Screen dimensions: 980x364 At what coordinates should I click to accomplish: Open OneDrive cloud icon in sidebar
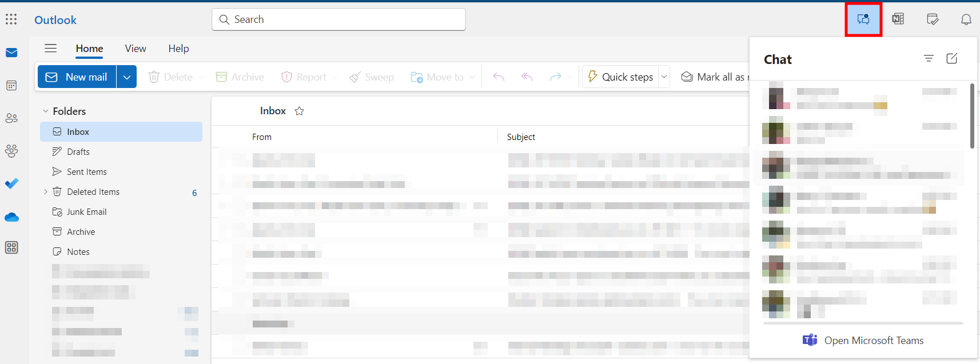click(11, 217)
